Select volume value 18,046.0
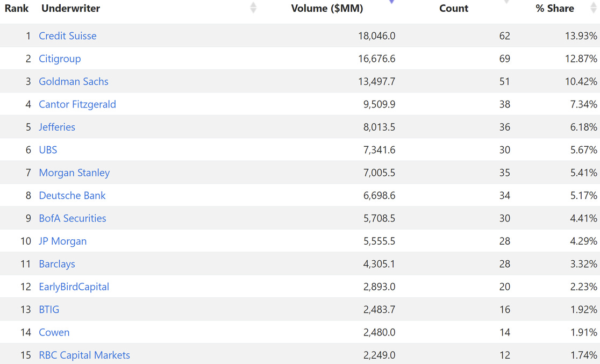The image size is (600, 364). click(376, 35)
